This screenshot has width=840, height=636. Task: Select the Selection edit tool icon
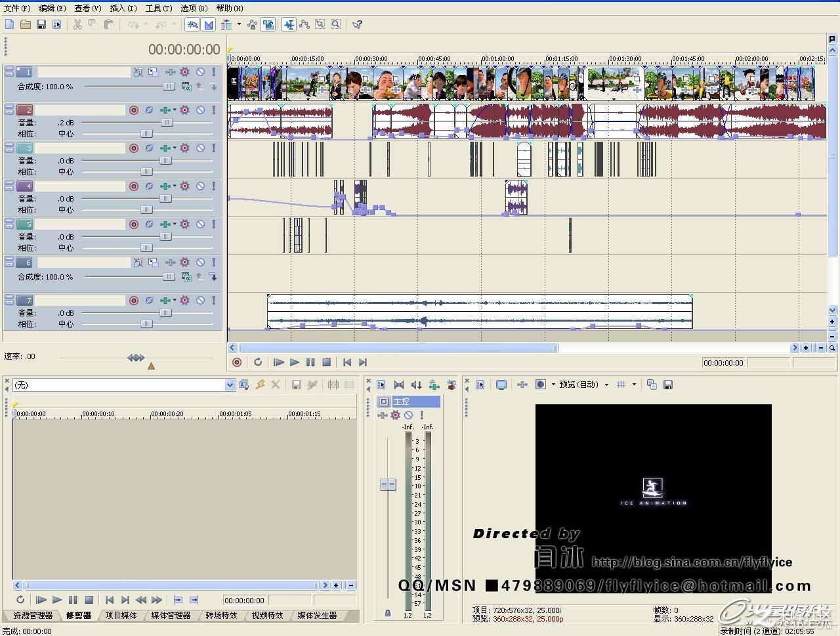(320, 24)
